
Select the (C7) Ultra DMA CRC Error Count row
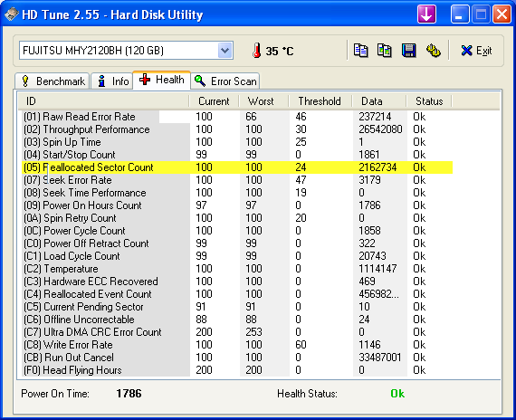coord(237,332)
